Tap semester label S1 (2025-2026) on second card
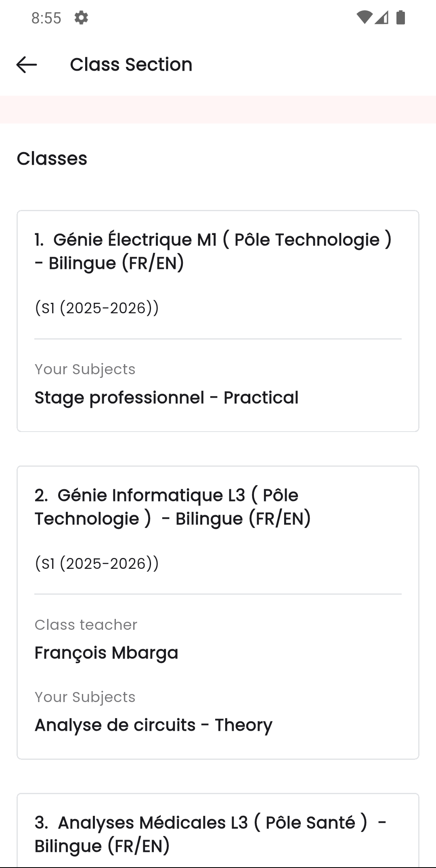Viewport: 436px width, 868px height. click(x=96, y=563)
